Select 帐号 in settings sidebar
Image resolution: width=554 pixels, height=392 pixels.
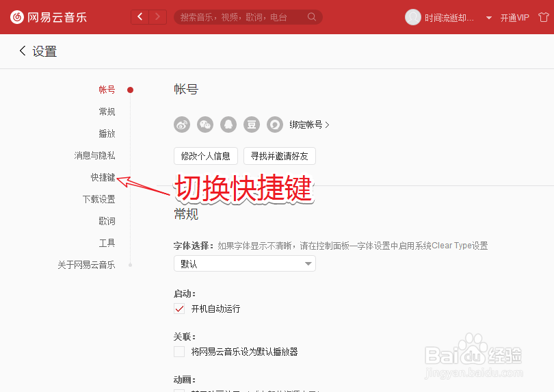tap(107, 90)
